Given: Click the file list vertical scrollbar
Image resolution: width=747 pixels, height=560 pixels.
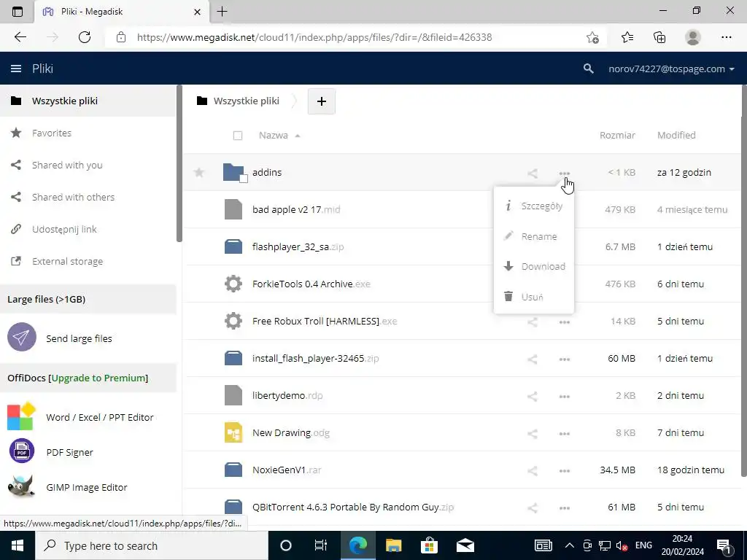Looking at the screenshot, I should tap(744, 281).
